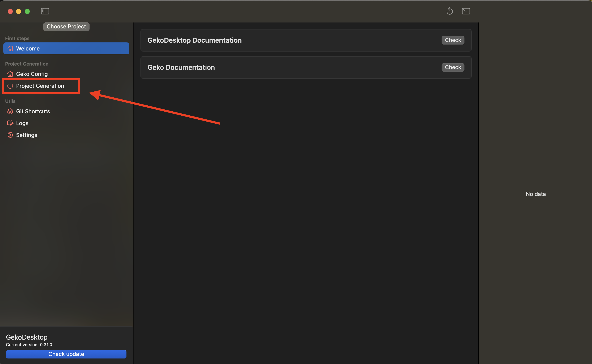Open the Choose Project selector
The image size is (592, 364).
[x=66, y=27]
